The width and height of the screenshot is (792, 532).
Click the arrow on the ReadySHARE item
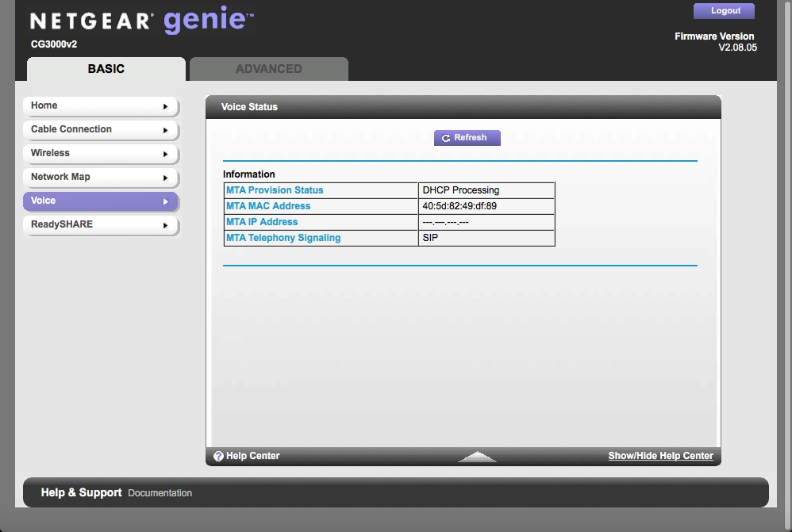(x=165, y=225)
